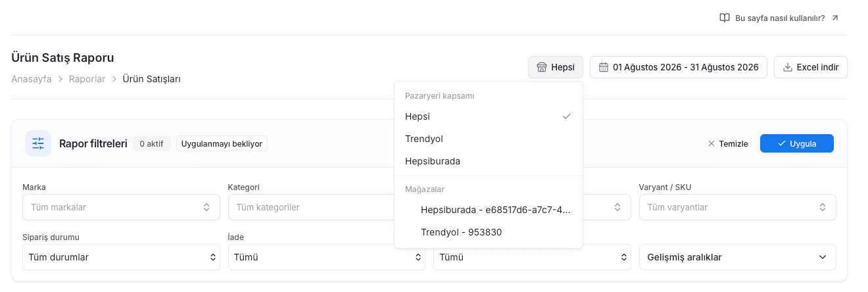
Task: Click the X icon on Temizle
Action: tap(711, 143)
